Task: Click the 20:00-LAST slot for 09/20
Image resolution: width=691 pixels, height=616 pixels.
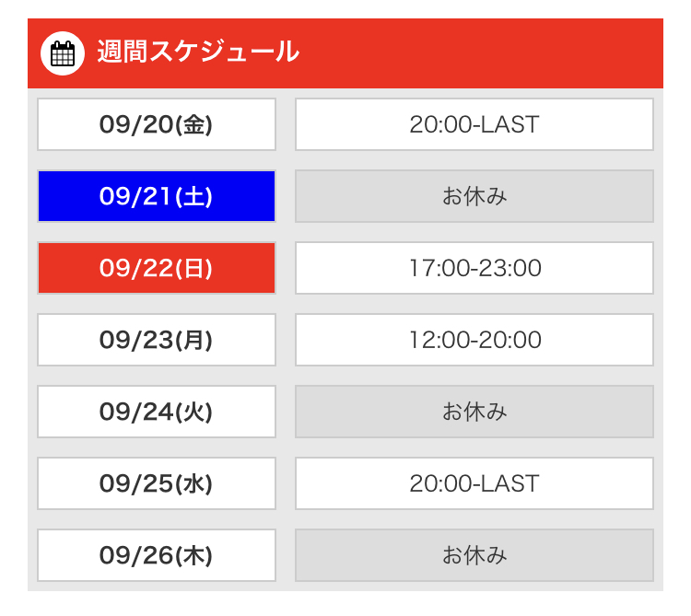Action: 474,124
